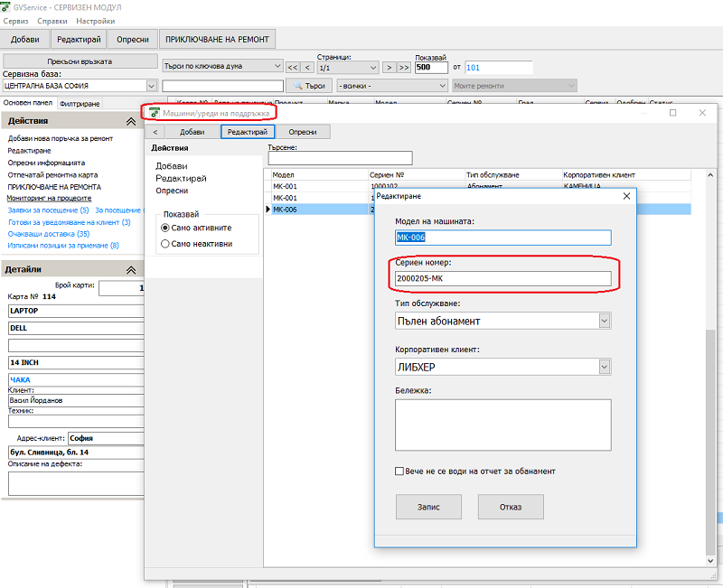Sort by Модел column header

point(320,175)
